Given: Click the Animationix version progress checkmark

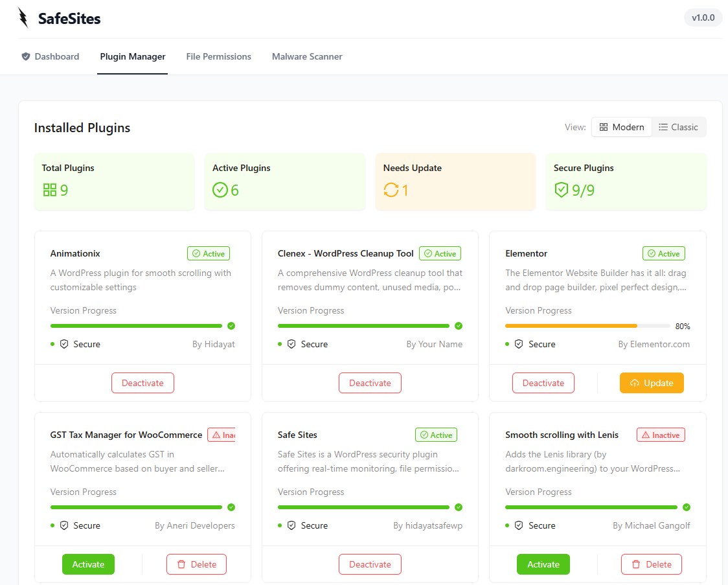Looking at the screenshot, I should (231, 326).
